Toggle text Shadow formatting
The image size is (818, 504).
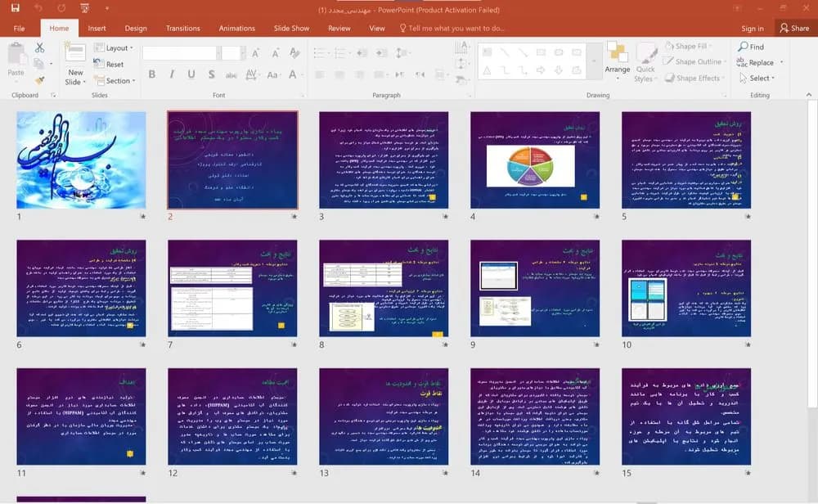point(211,74)
